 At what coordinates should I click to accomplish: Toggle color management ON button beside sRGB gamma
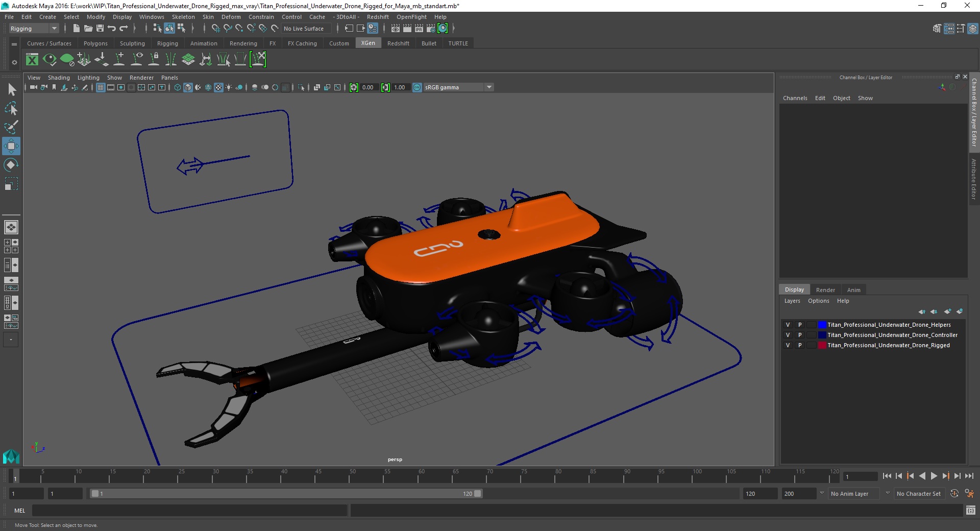(x=417, y=87)
